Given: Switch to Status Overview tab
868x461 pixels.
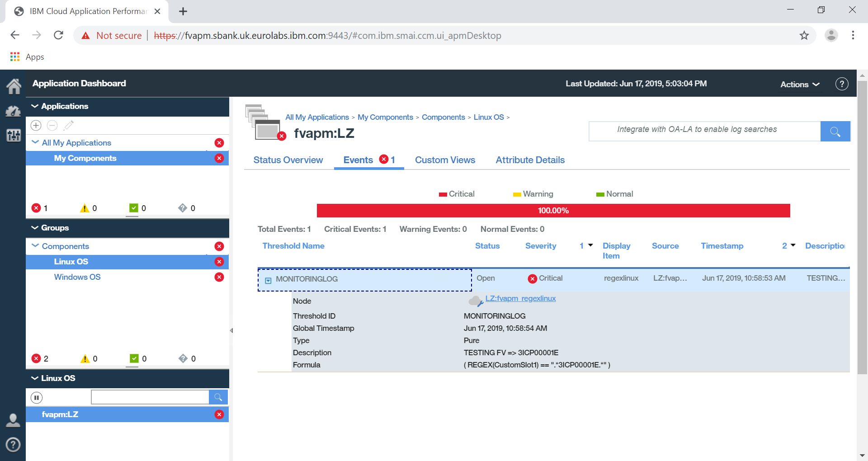Looking at the screenshot, I should point(288,160).
